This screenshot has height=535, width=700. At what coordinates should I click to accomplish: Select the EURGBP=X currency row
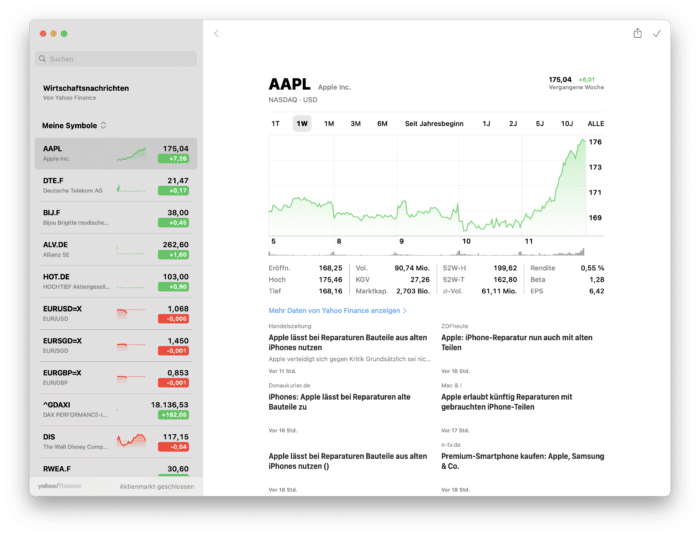click(x=116, y=378)
